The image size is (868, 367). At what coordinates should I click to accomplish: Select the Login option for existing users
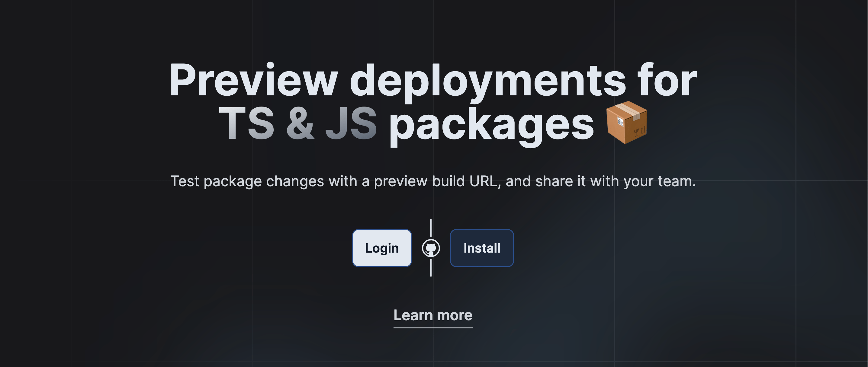382,248
